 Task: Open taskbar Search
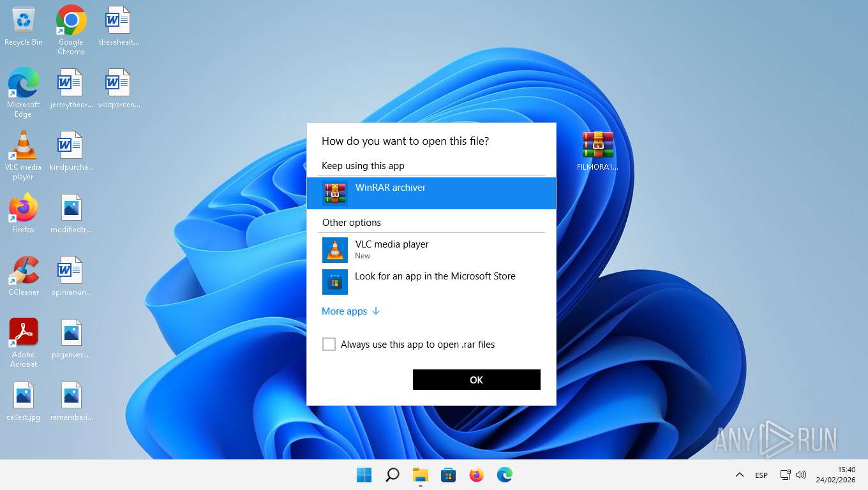click(393, 475)
